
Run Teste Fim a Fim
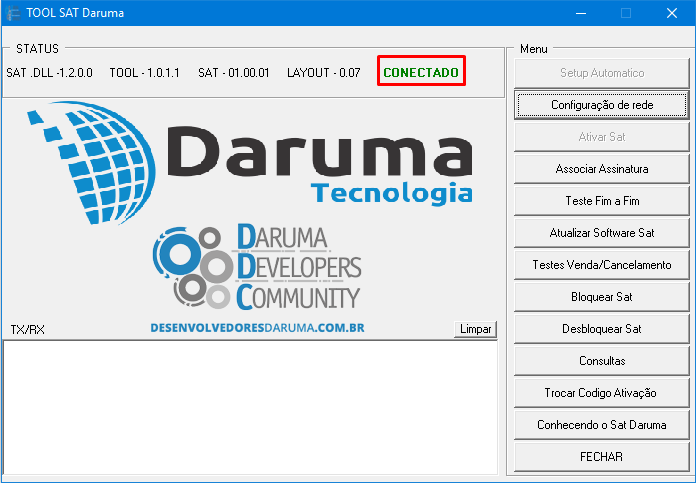(601, 201)
